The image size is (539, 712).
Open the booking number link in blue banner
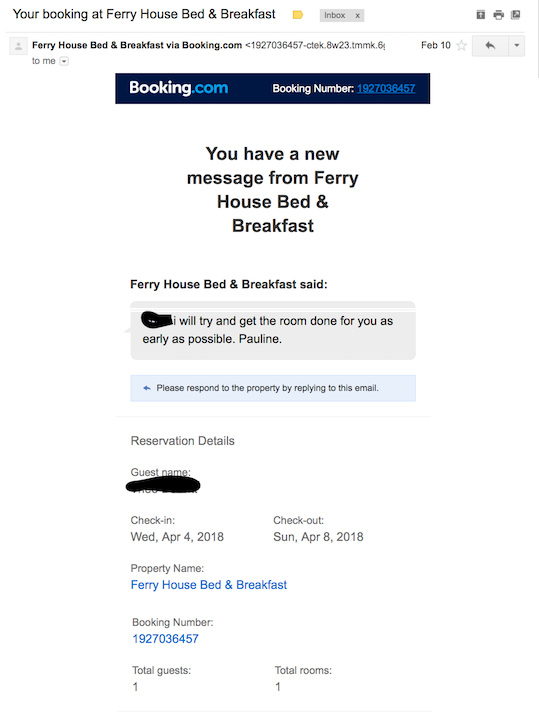point(386,89)
